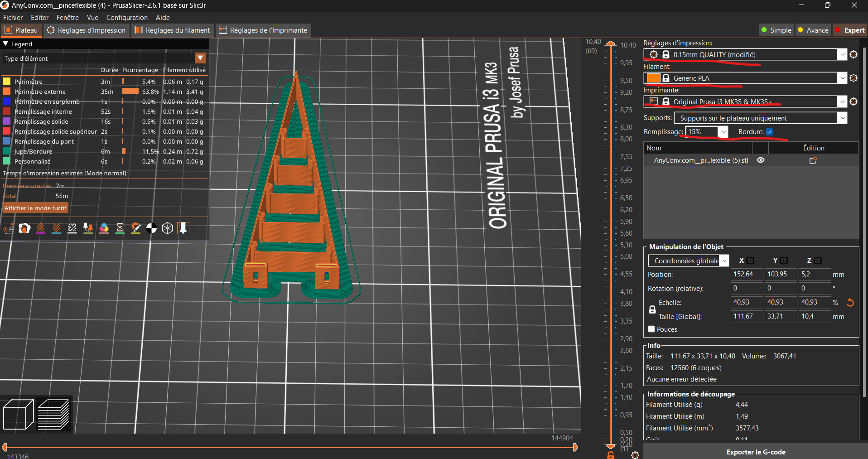
Task: Select Simple mode
Action: [x=776, y=30]
